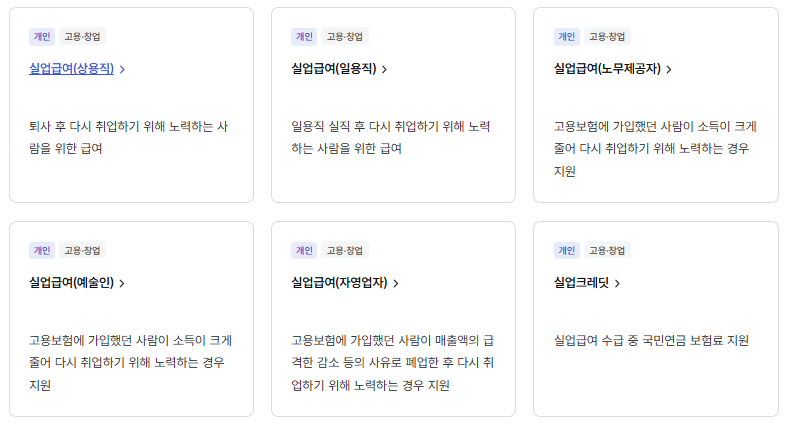The image size is (788, 424).
Task: Click the chevron arrow beside 실업급여(일용직)
Action: tap(385, 70)
